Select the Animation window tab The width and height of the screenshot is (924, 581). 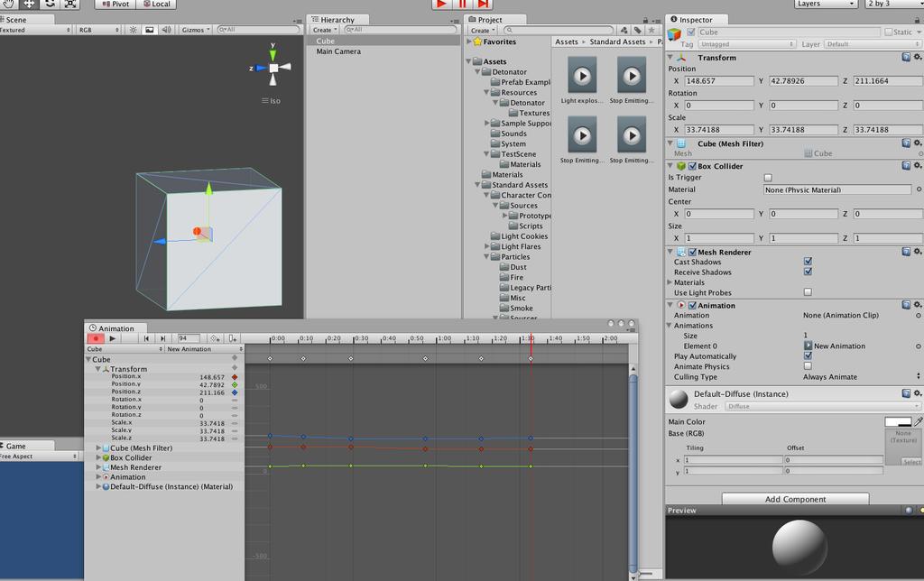coord(116,328)
